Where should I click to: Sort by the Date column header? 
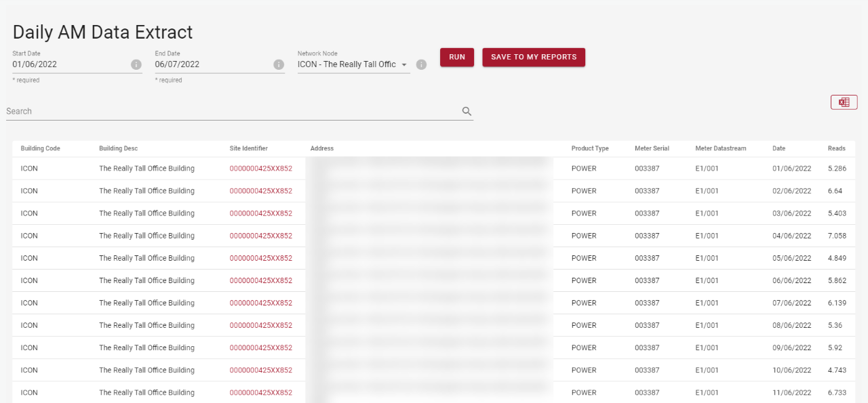(x=778, y=148)
